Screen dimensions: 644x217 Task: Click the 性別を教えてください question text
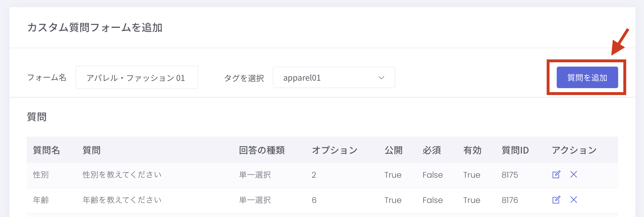tap(122, 175)
